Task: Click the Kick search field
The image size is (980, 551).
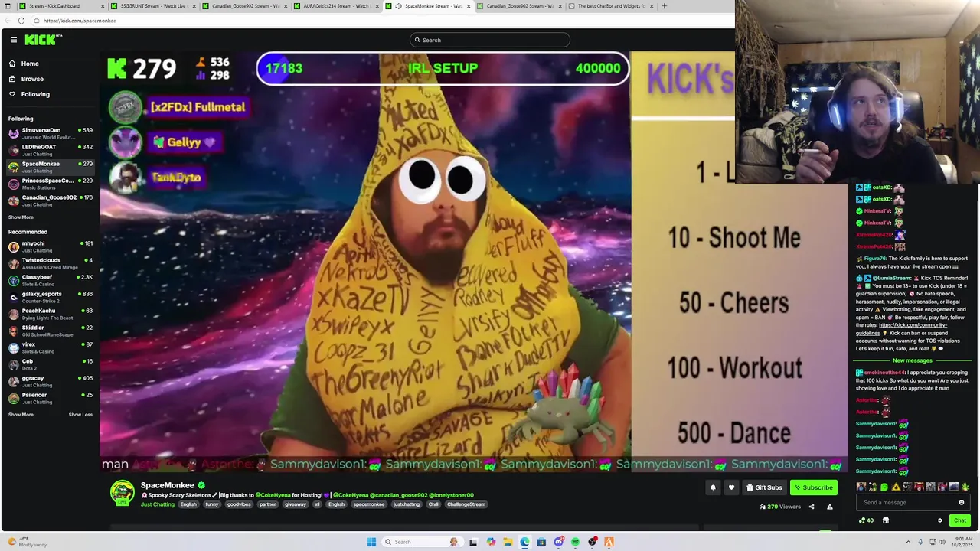Action: pos(490,40)
